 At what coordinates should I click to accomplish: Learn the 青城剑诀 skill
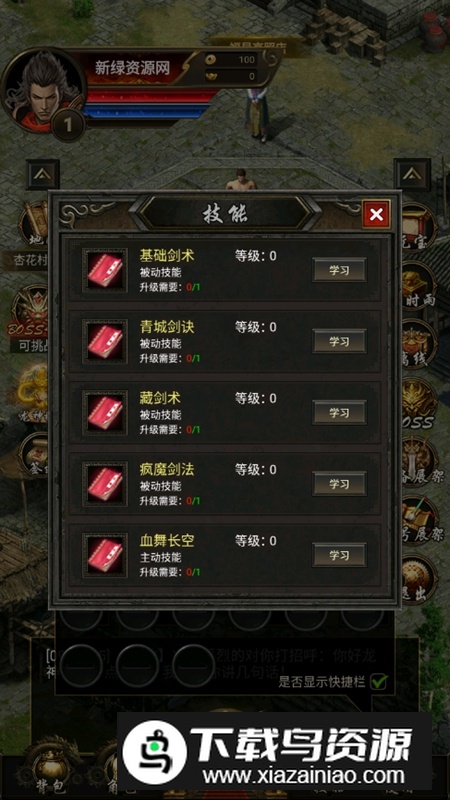pyautogui.click(x=339, y=341)
